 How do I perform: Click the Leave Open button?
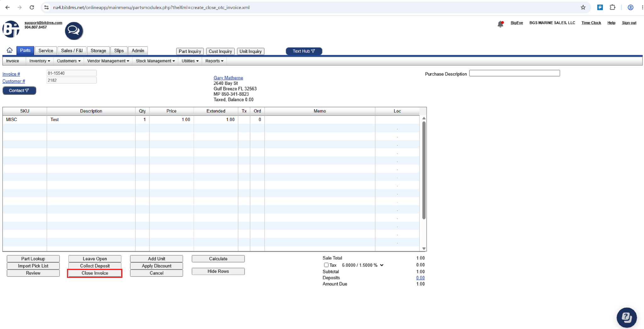[95, 258]
